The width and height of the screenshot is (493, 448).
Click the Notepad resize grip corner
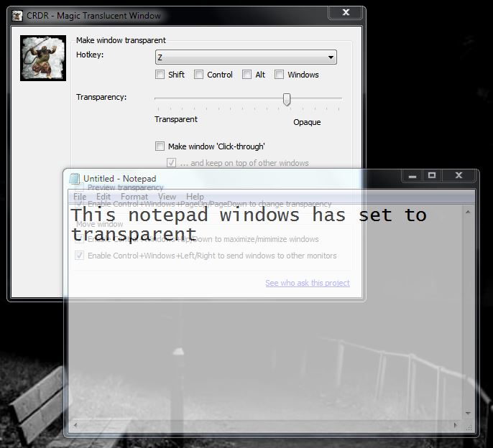(x=469, y=427)
